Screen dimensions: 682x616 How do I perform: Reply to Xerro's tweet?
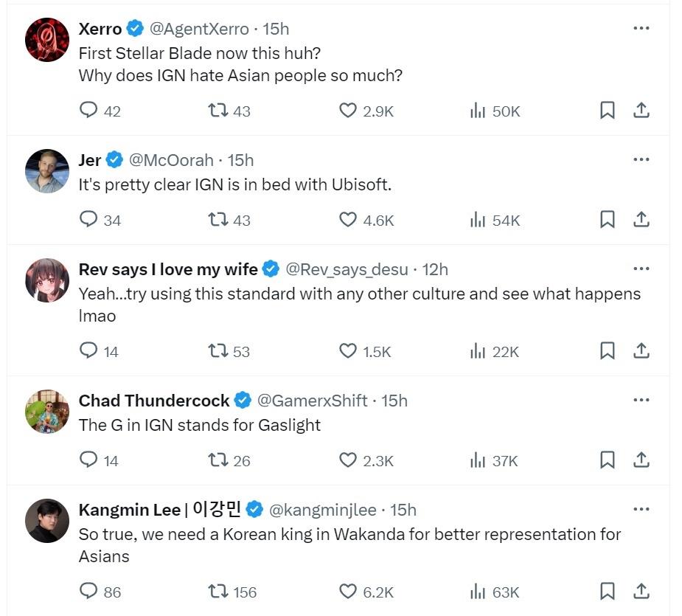(88, 111)
